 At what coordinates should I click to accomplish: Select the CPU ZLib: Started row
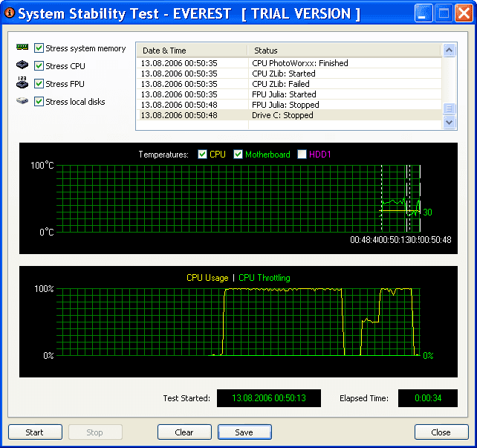point(289,74)
